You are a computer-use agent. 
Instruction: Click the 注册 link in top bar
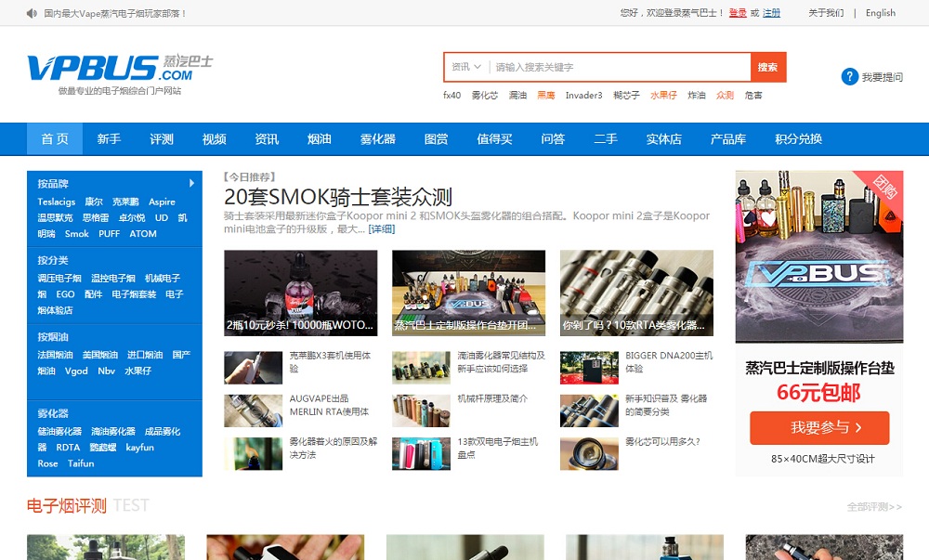click(771, 13)
